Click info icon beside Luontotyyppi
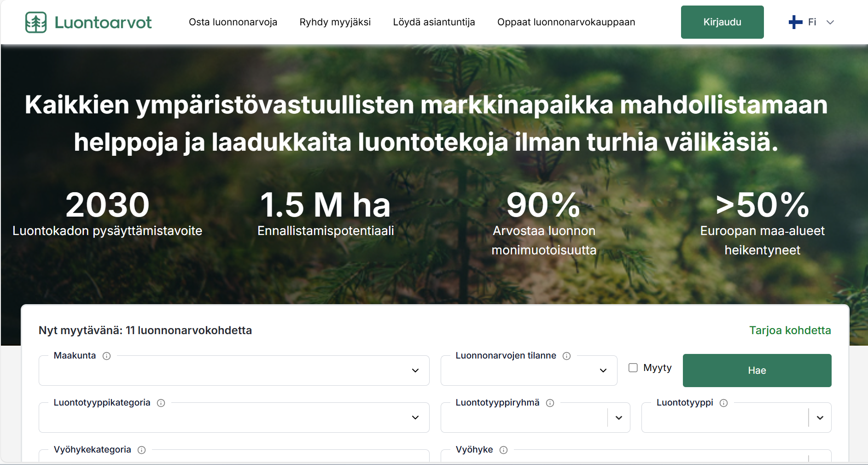Screen dimensions: 868x465 (723, 403)
